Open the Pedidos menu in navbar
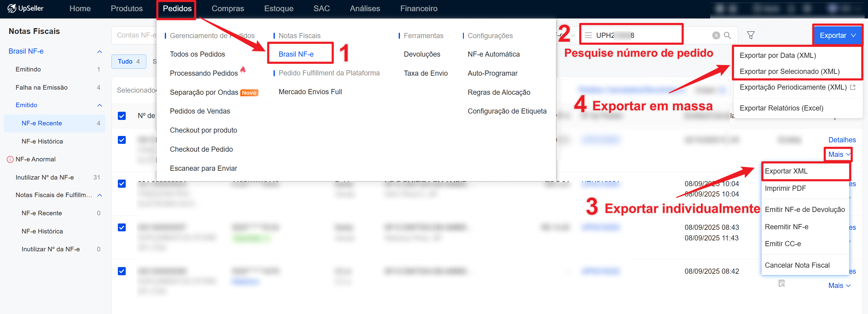 177,9
